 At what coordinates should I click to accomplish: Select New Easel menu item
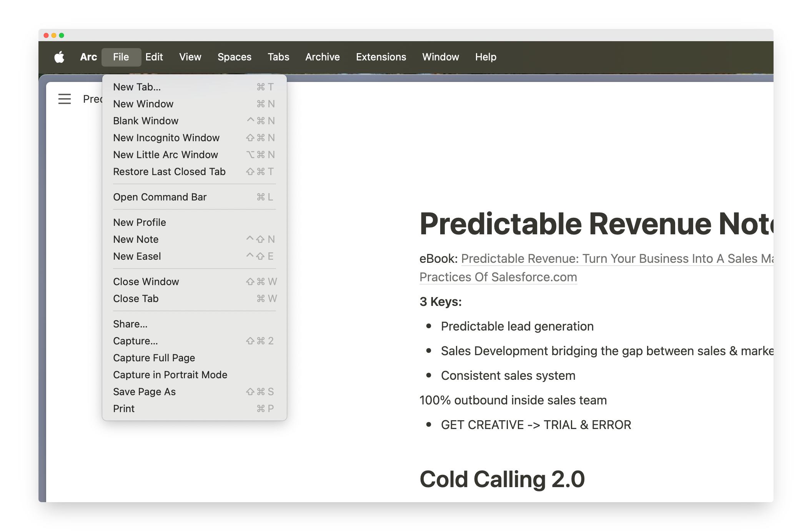[195, 256]
